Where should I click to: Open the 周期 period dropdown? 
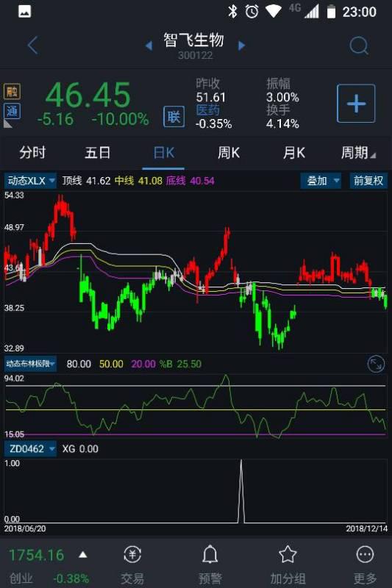[x=358, y=153]
